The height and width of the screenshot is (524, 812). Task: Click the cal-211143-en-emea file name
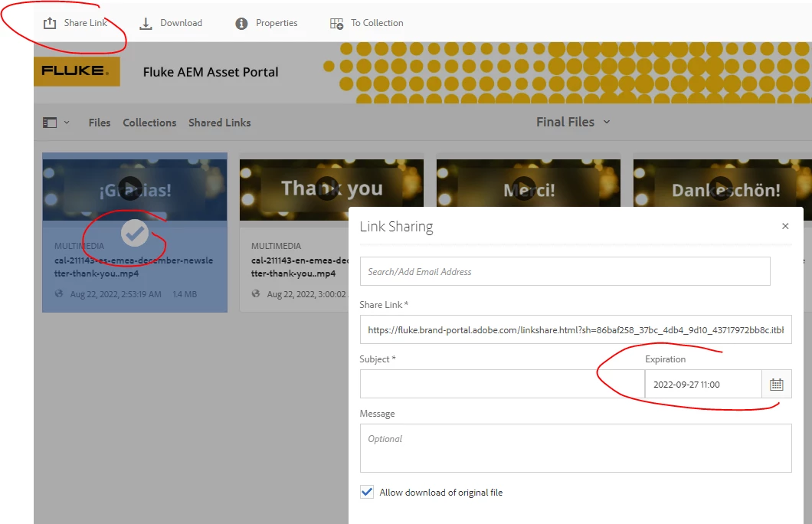coord(300,267)
